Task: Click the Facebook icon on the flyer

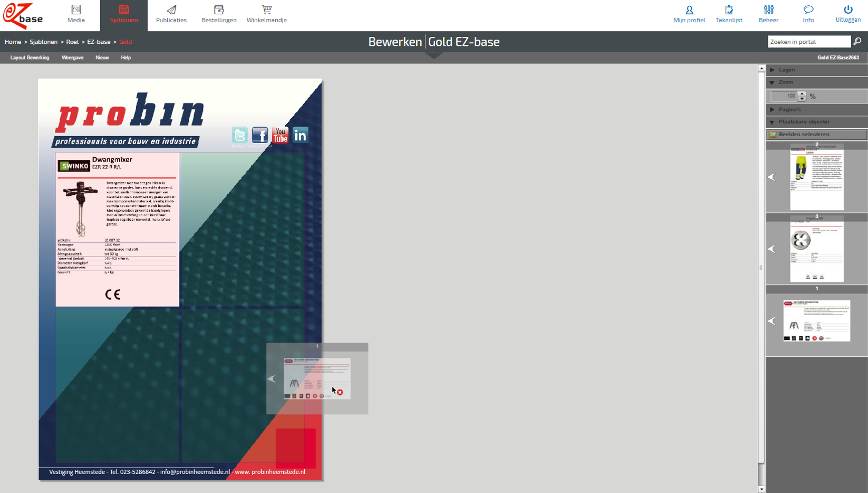Action: (x=260, y=135)
